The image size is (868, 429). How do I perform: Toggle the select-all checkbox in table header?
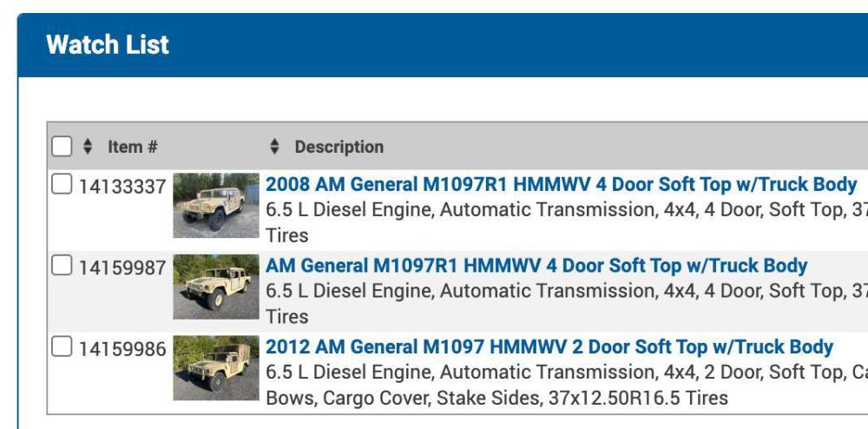click(x=62, y=147)
